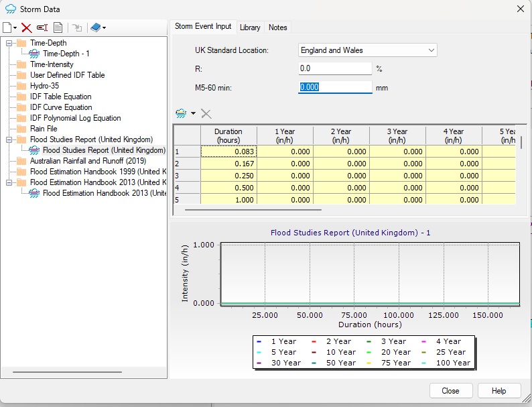Open dropdown arrow next to New icon
Screen dimensions: 532x407
(x=15, y=28)
